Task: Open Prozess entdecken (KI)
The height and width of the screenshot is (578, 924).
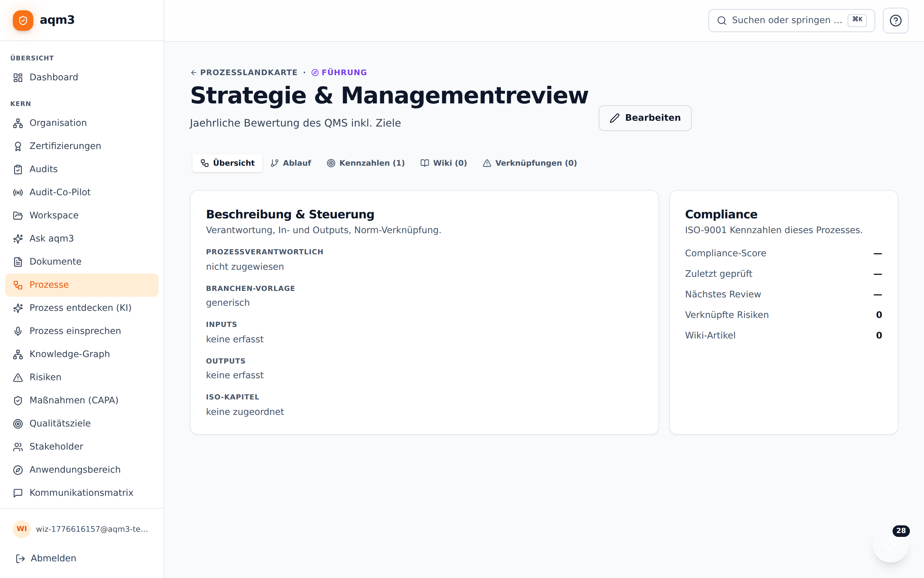Action: tap(82, 308)
